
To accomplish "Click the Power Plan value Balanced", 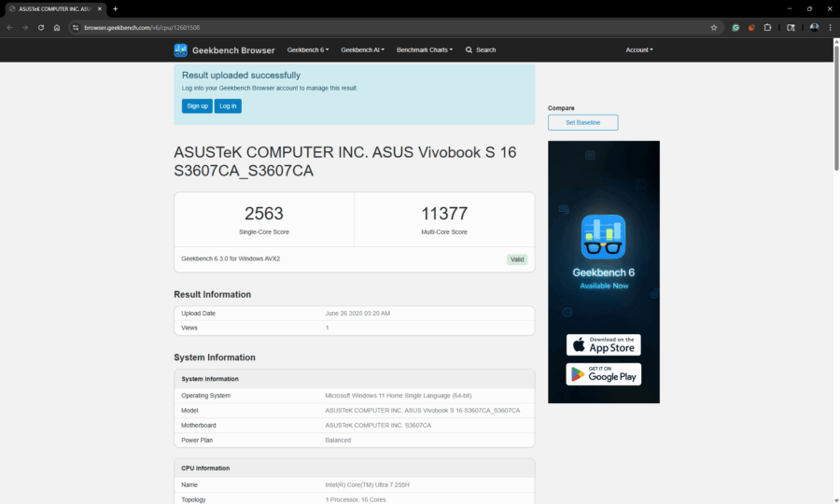I will click(338, 441).
